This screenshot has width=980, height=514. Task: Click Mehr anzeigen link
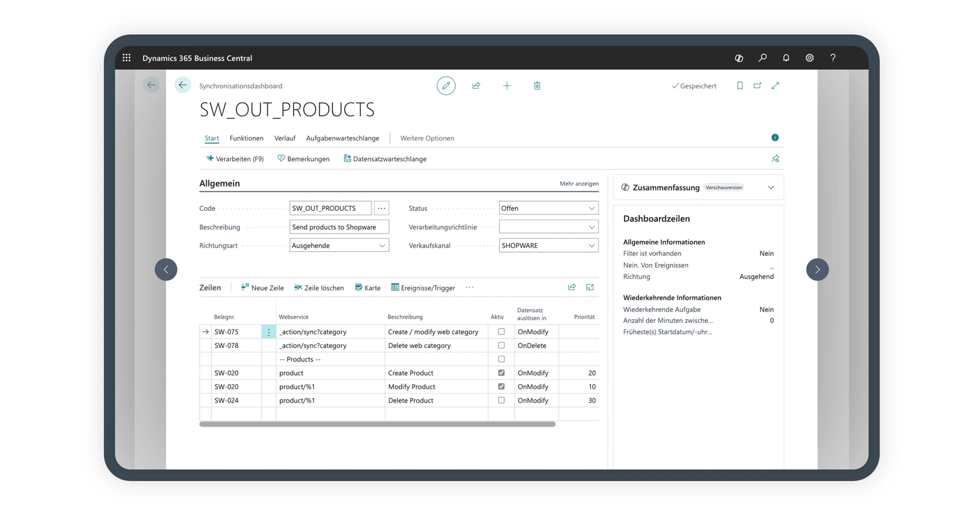coord(579,183)
